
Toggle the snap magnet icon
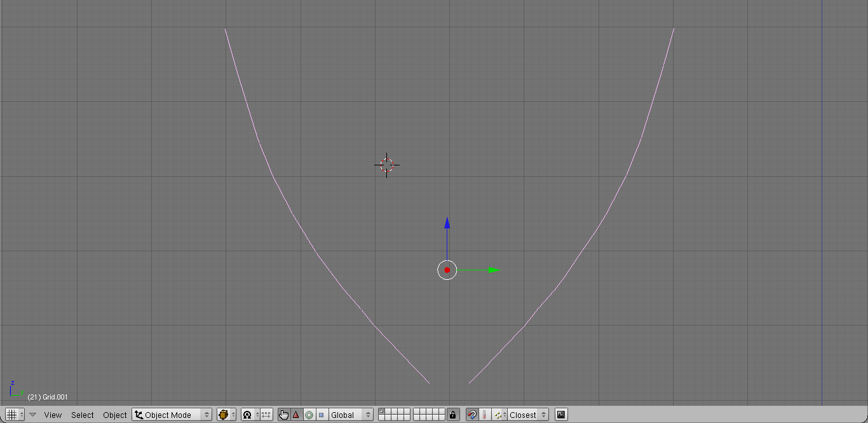471,415
